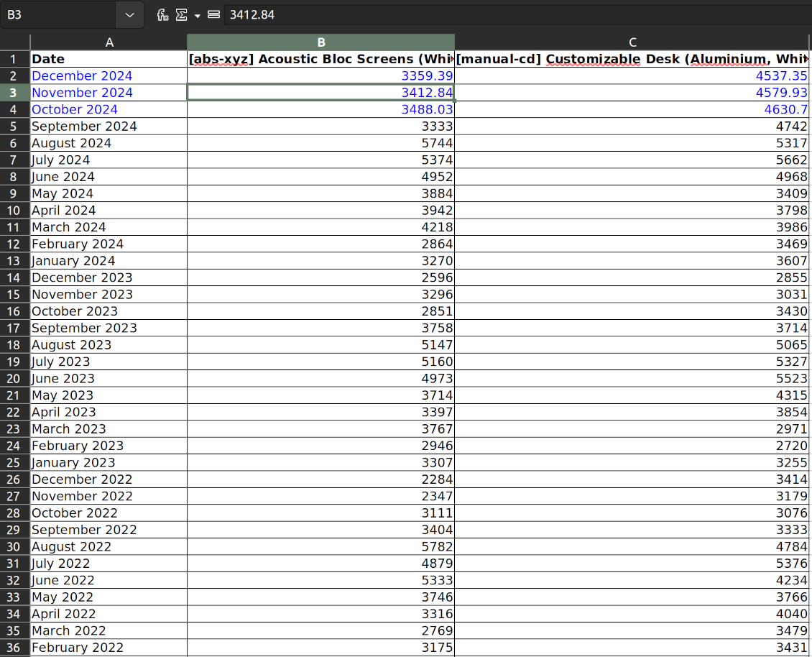Select the May 2024 cell
Viewport: 812px width, 657px height.
coord(109,193)
